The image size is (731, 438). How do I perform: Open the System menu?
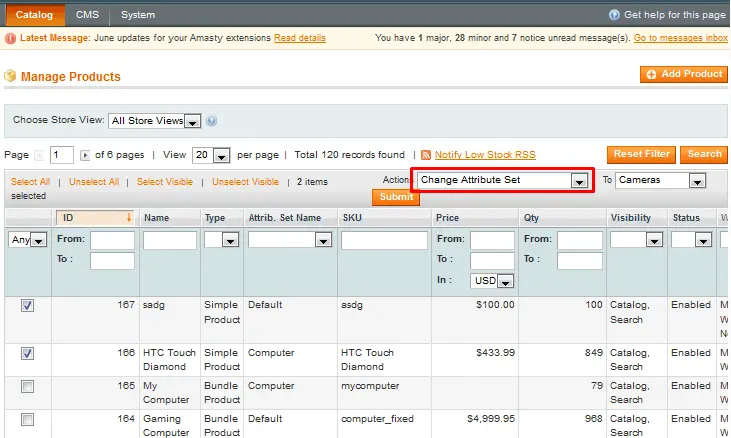[138, 15]
